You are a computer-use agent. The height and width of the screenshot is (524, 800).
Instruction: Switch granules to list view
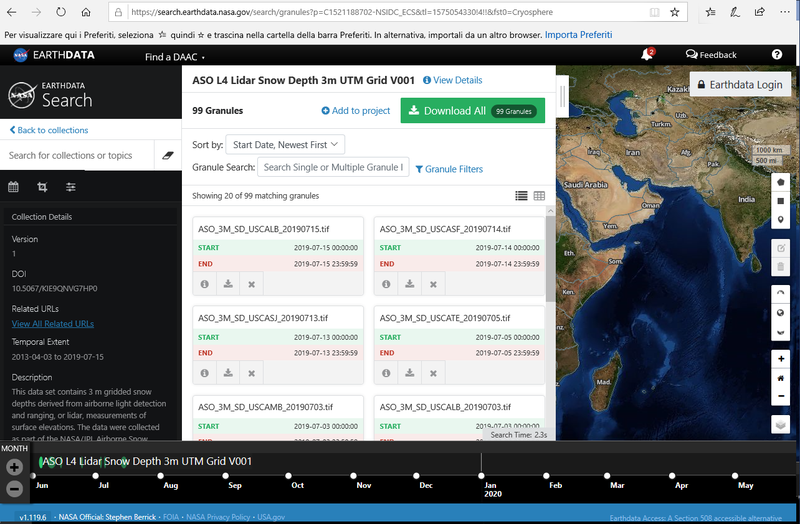[521, 196]
